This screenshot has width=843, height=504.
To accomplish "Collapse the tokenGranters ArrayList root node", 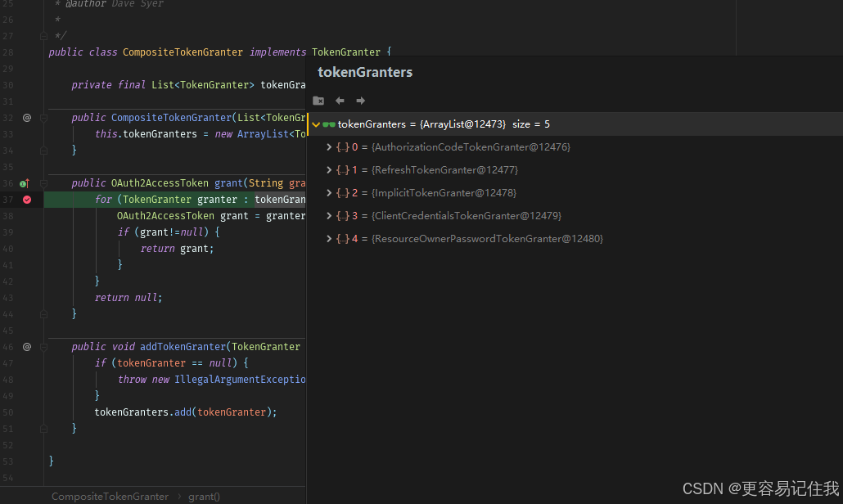I will coord(316,124).
